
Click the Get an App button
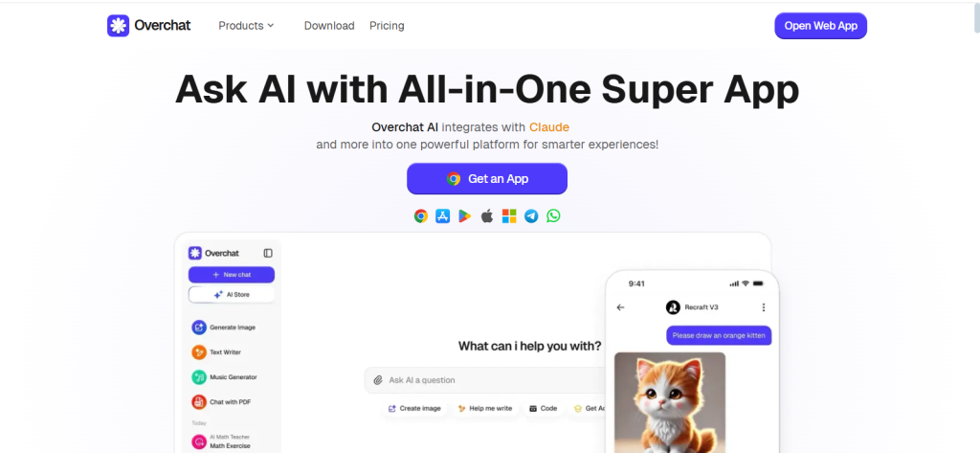pyautogui.click(x=487, y=179)
